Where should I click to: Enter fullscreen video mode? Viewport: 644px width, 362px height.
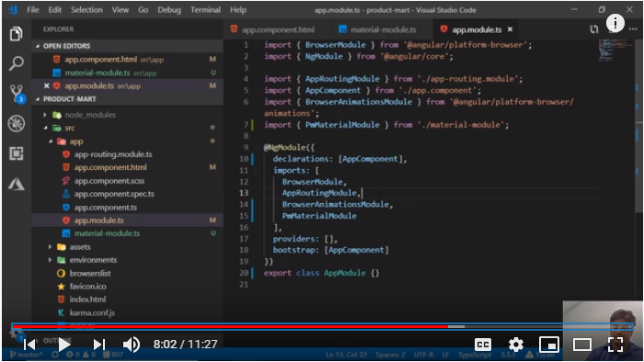615,345
